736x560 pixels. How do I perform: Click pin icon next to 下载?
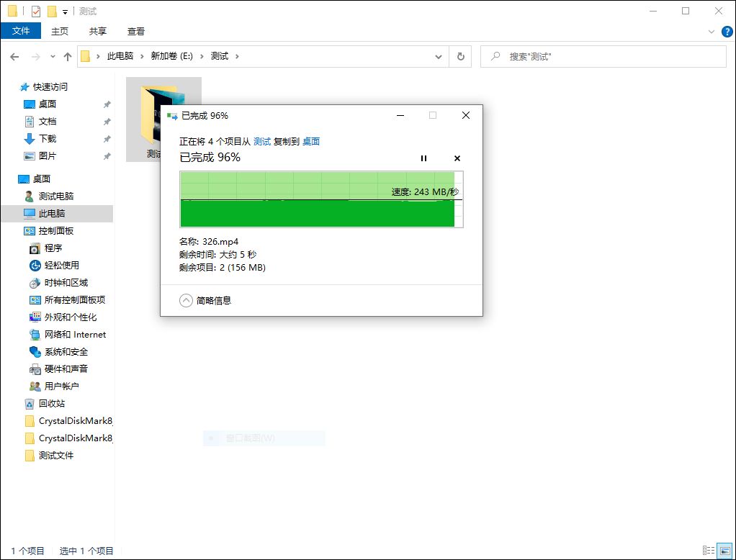(x=107, y=139)
